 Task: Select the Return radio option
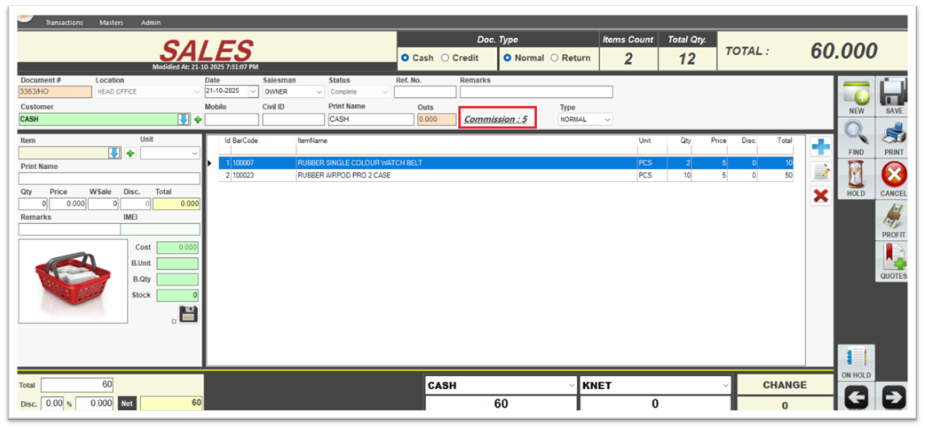coord(555,58)
